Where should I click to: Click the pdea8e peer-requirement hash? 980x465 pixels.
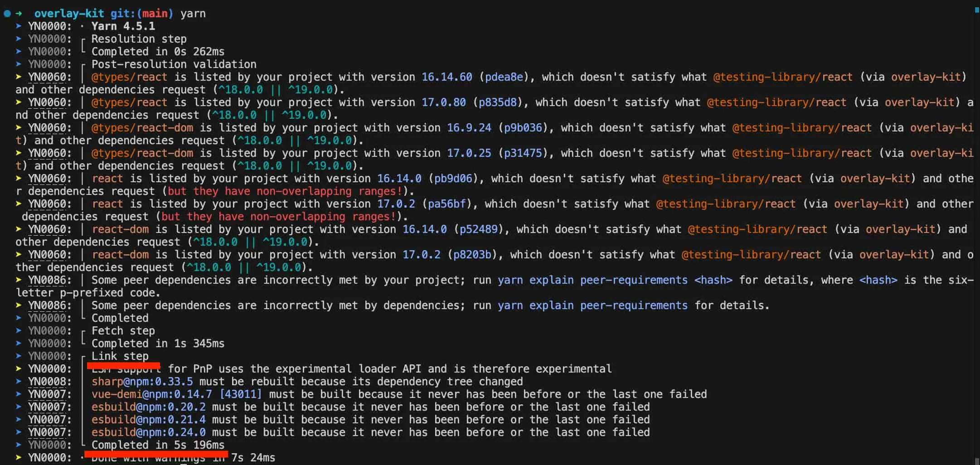tap(504, 77)
